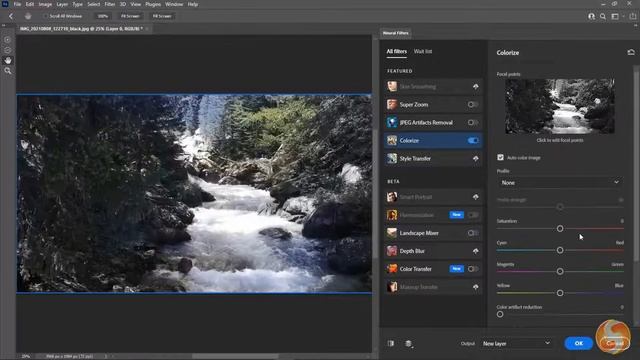Click the Color artifact reduction slider handle
The width and height of the screenshot is (640, 360).
[500, 314]
